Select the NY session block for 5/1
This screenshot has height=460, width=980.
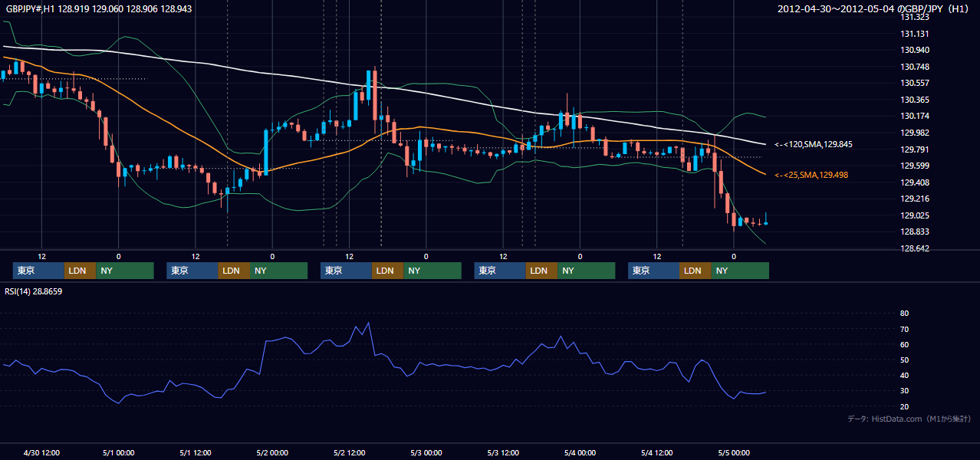[279, 271]
